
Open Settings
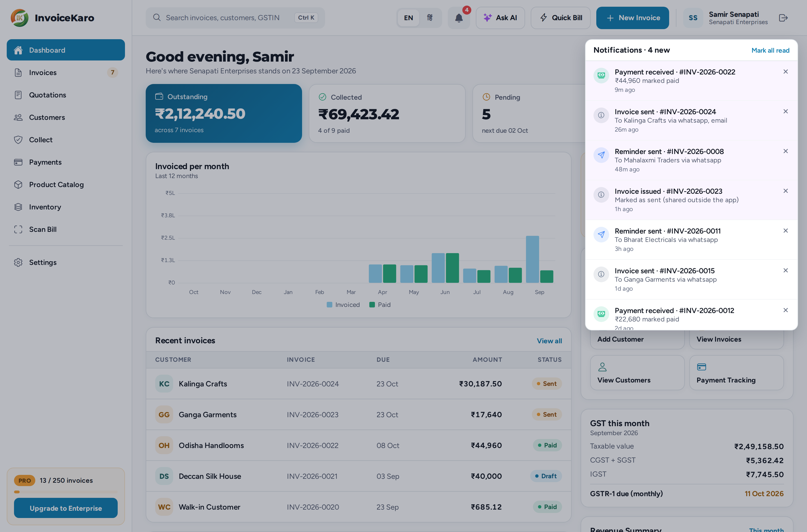66,262
